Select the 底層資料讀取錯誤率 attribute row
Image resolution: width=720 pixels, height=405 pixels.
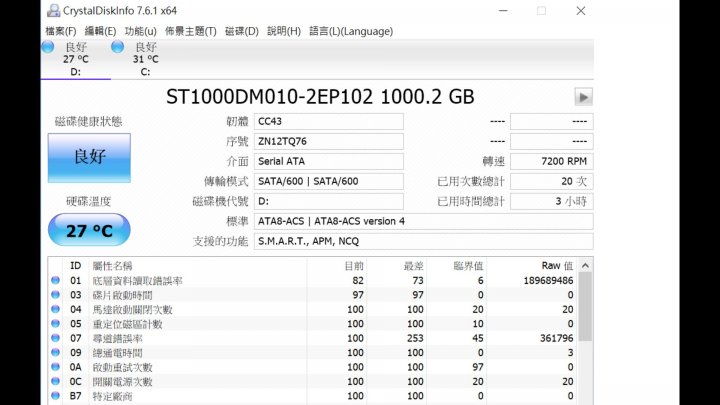(x=313, y=281)
